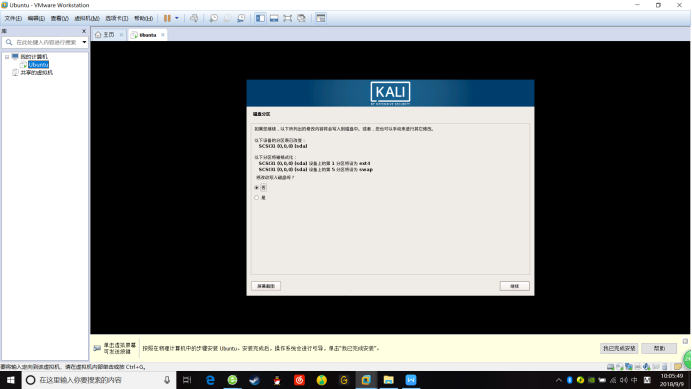The width and height of the screenshot is (692, 389).
Task: Click the printer device status icon
Action: [638, 366]
